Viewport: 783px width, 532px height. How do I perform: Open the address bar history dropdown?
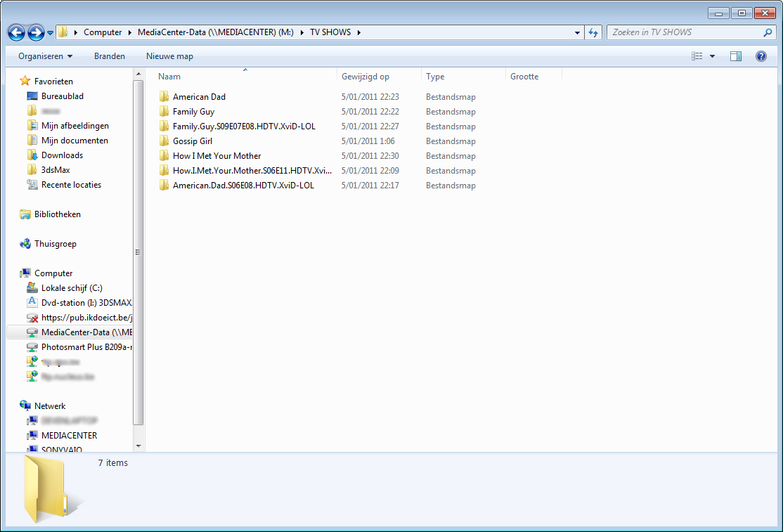coord(577,32)
